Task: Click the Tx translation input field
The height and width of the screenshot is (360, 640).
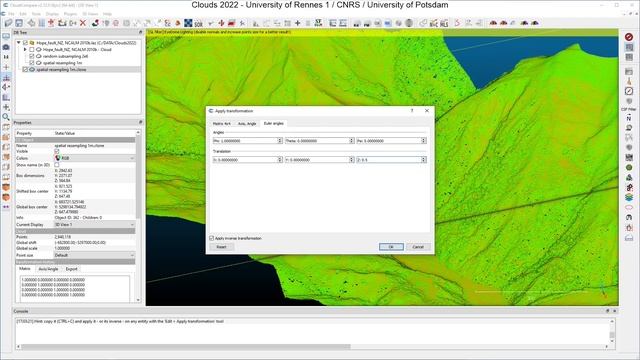Action: tap(245, 160)
